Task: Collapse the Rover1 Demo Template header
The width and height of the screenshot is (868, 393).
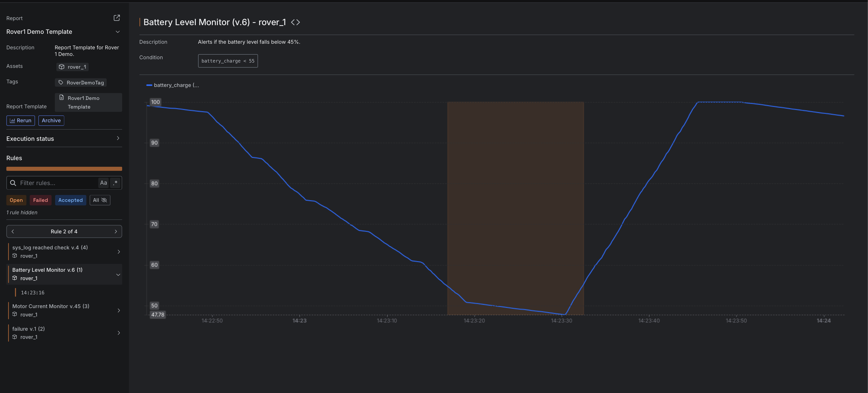Action: (x=118, y=32)
